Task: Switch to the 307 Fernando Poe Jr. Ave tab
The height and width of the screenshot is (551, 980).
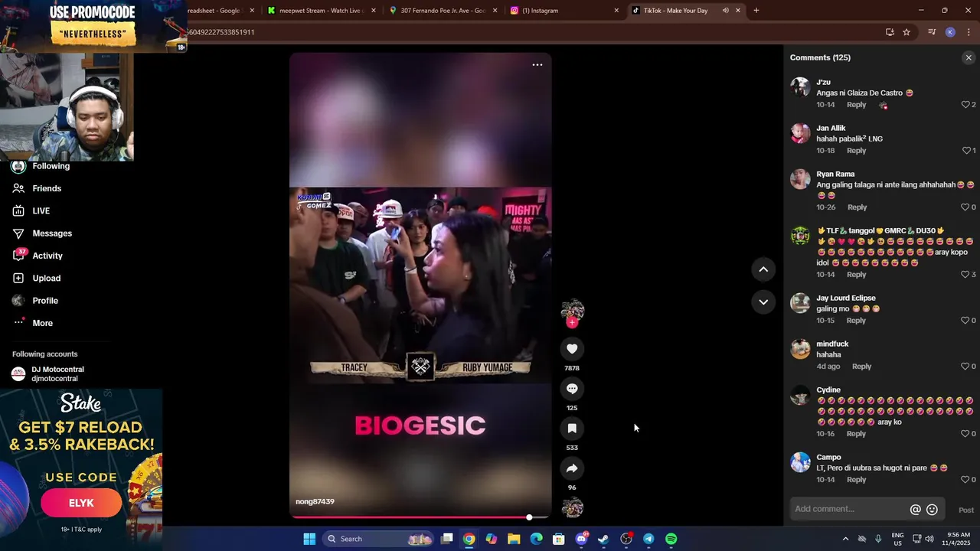Action: (443, 11)
